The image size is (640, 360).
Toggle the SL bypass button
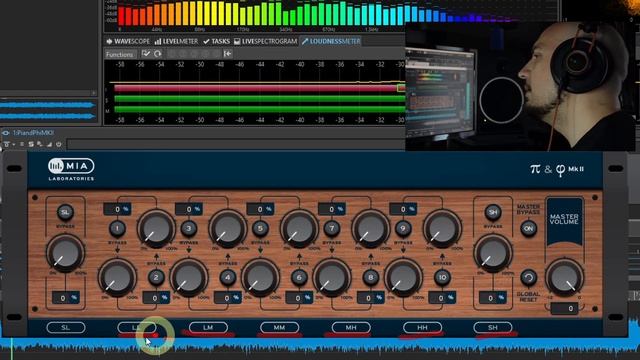point(65,212)
